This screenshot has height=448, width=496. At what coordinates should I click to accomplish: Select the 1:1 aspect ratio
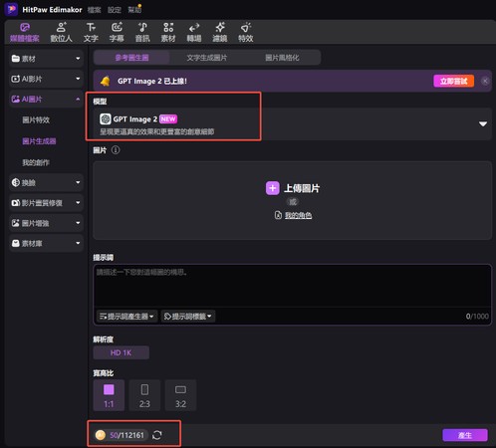click(109, 395)
